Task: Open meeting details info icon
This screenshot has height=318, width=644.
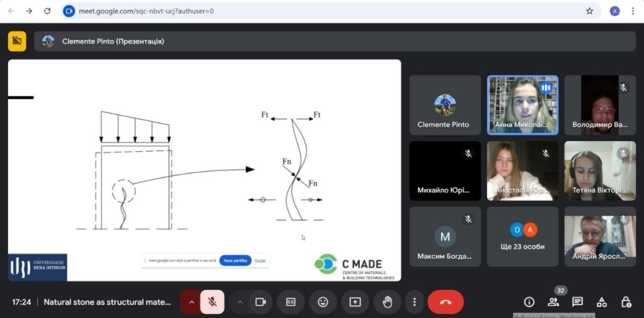Action: pos(529,302)
